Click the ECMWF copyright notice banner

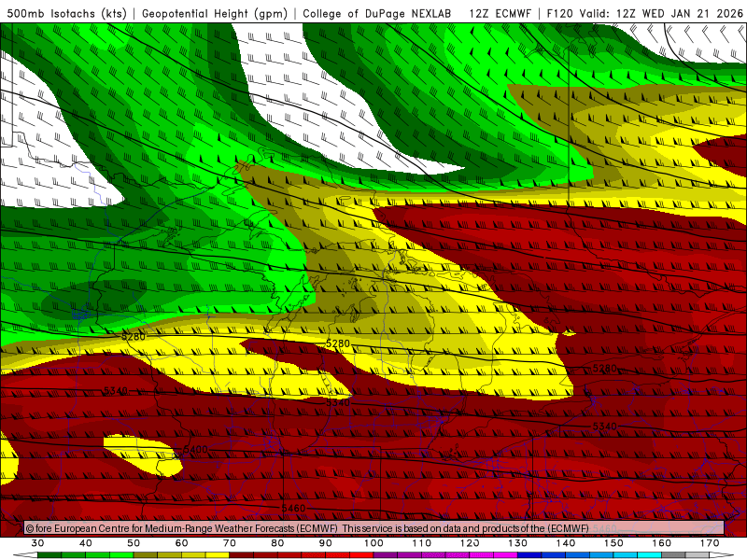pos(374,528)
